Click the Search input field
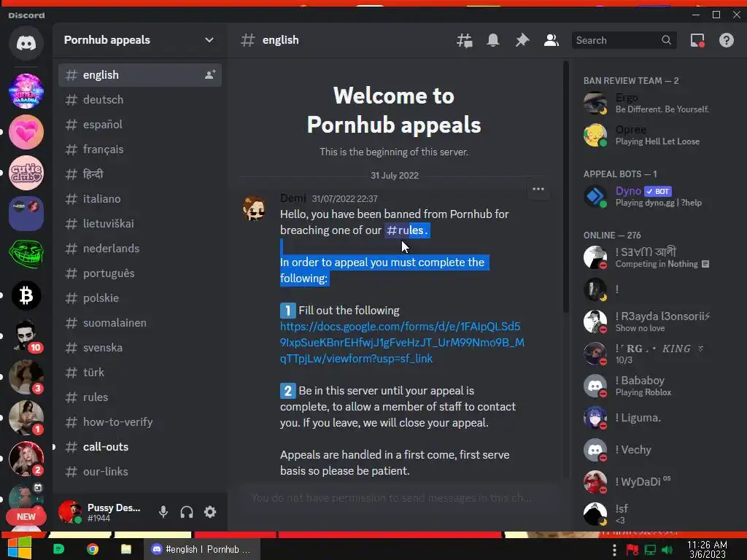The width and height of the screenshot is (747, 560). (x=624, y=41)
